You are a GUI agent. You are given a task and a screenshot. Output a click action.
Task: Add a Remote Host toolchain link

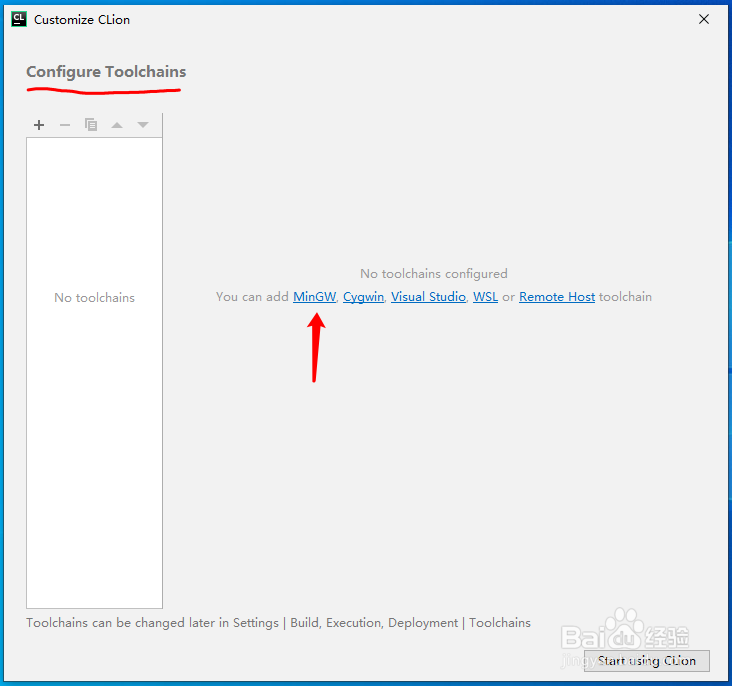[557, 297]
